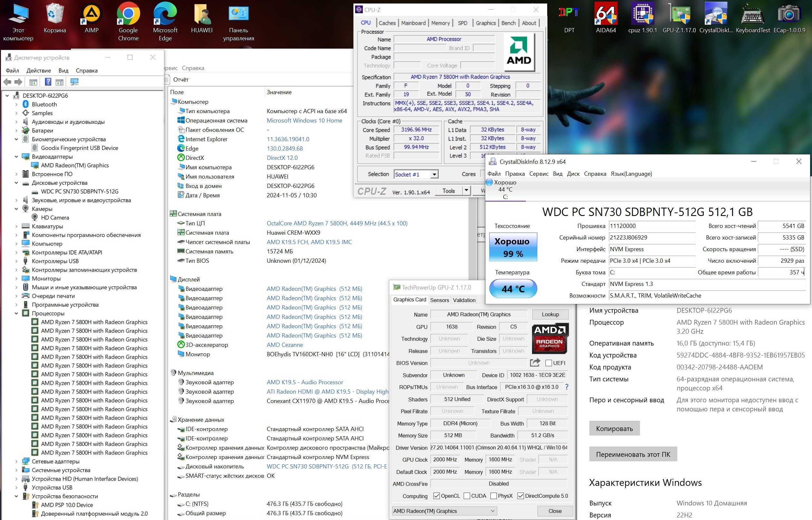Screen dimensions: 812x520
Task: Toggle CUDA checkbox in GPU-Z
Action: (467, 496)
